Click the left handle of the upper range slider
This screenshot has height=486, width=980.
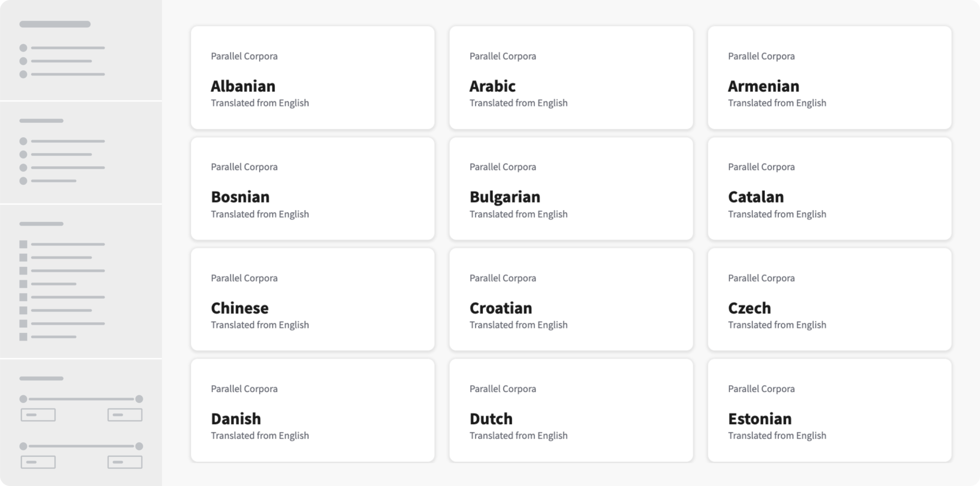(x=24, y=399)
